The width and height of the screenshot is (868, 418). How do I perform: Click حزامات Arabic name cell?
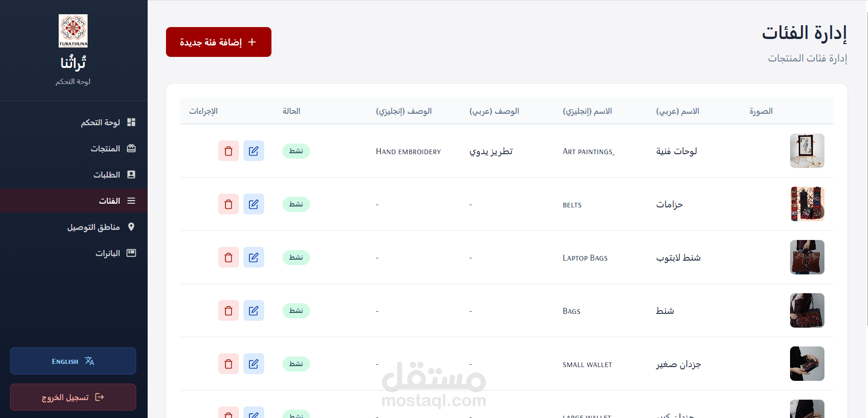[x=669, y=204]
